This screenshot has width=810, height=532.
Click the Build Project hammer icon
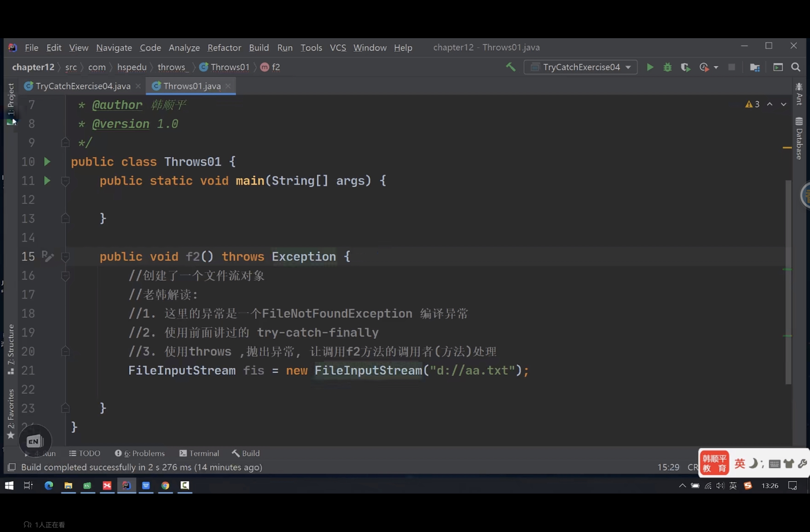click(511, 67)
